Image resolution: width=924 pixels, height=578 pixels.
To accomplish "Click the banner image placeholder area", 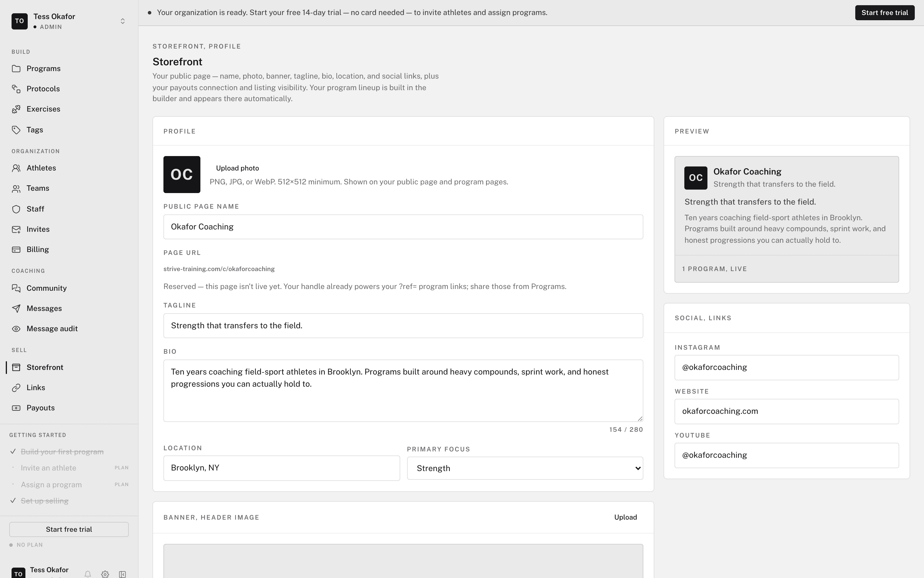I will (403, 561).
